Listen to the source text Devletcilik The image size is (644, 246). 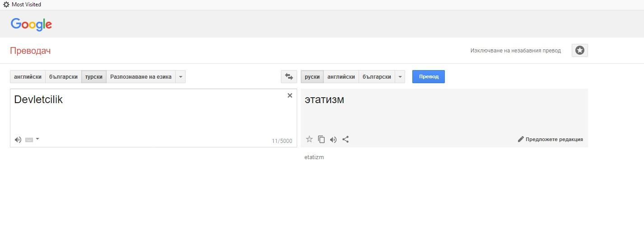18,140
